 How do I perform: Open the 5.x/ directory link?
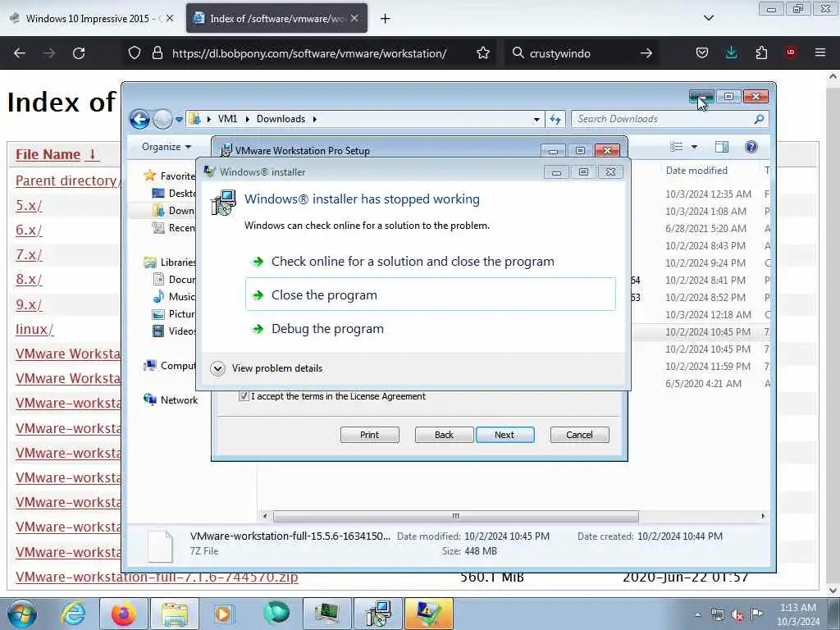point(29,205)
